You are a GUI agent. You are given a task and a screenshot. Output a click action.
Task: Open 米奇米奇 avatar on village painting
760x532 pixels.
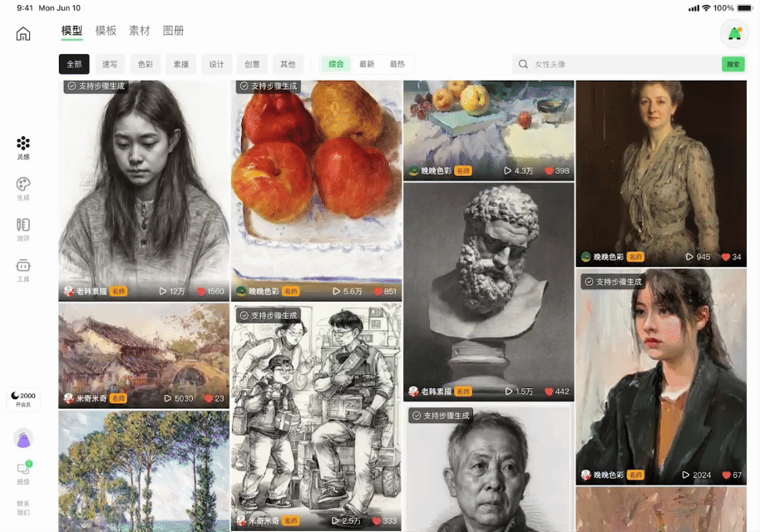pyautogui.click(x=68, y=398)
